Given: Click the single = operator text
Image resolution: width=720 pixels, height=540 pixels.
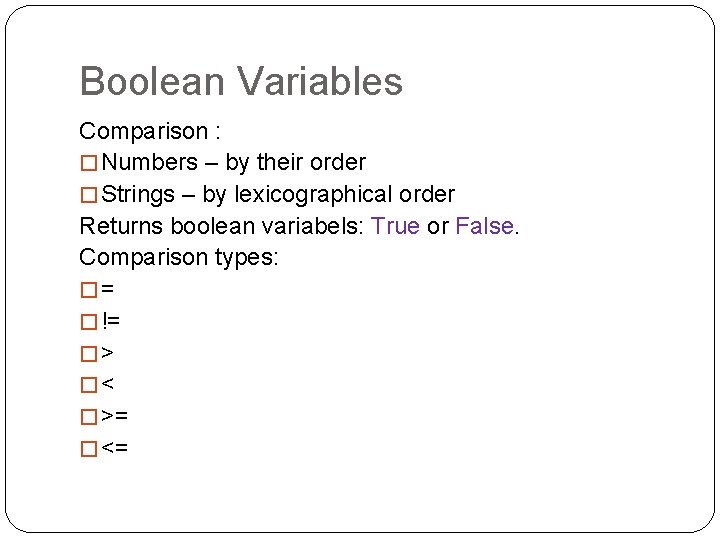Looking at the screenshot, I should click(x=108, y=289).
